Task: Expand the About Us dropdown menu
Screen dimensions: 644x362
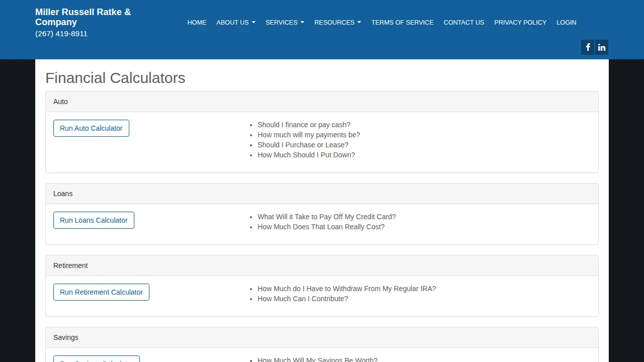Action: point(236,22)
